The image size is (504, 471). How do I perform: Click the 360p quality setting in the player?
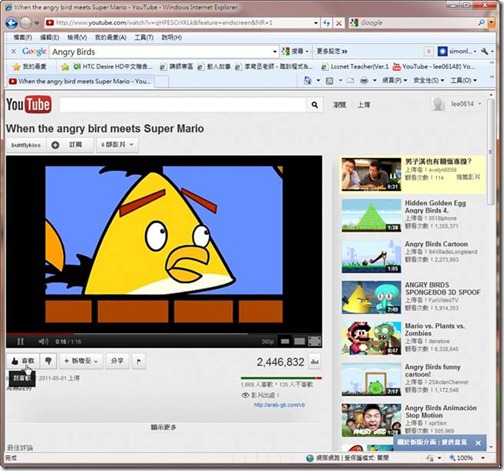tap(268, 342)
